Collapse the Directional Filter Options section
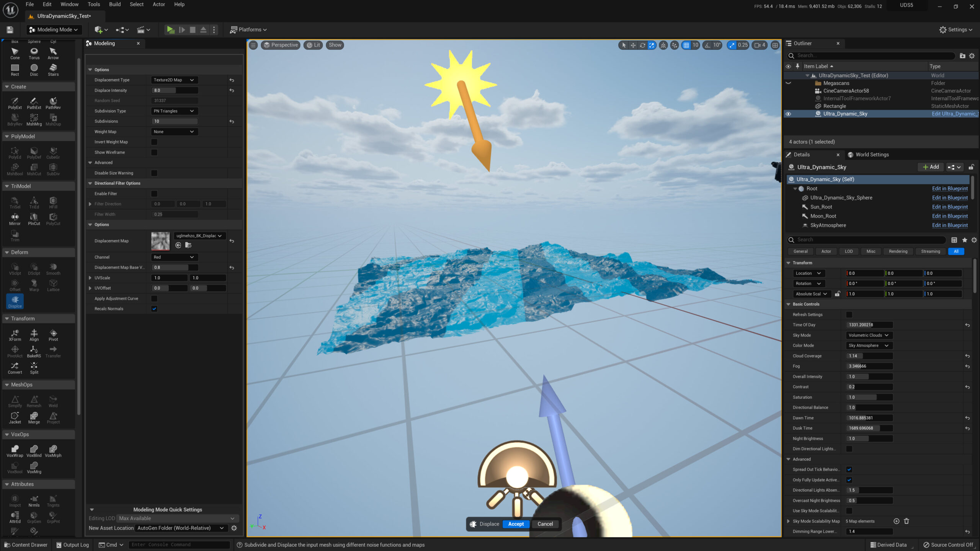The image size is (980, 551). tap(90, 183)
